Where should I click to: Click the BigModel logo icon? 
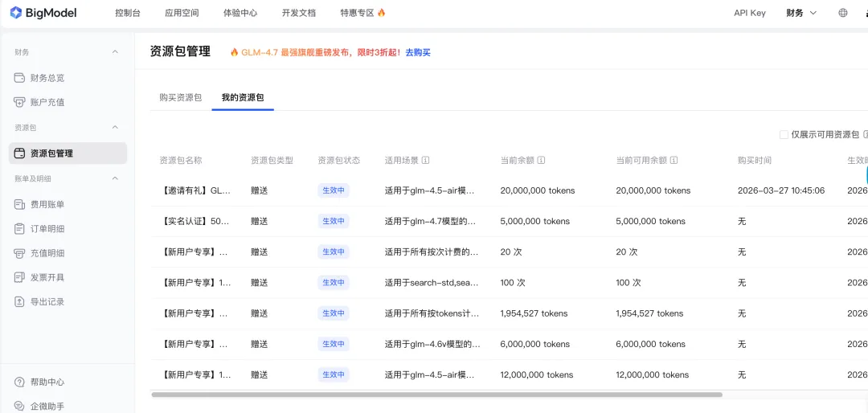[x=16, y=13]
